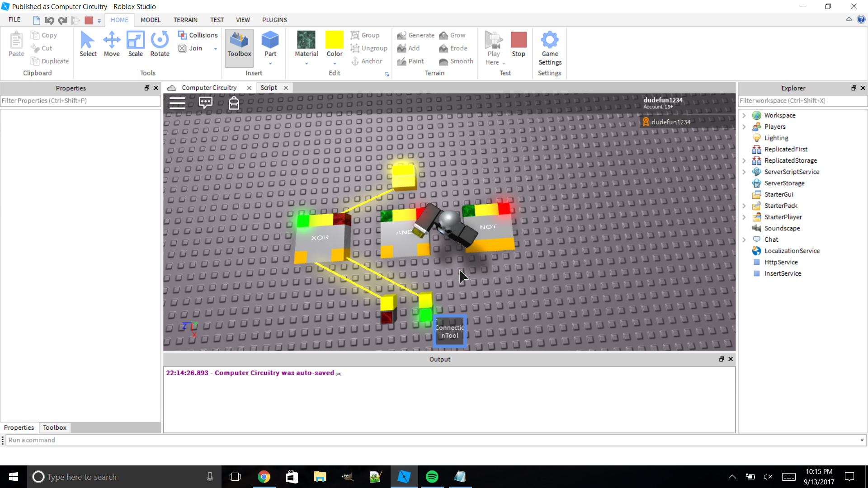Select the Add terrain tool
The height and width of the screenshot is (488, 868).
[x=408, y=48]
